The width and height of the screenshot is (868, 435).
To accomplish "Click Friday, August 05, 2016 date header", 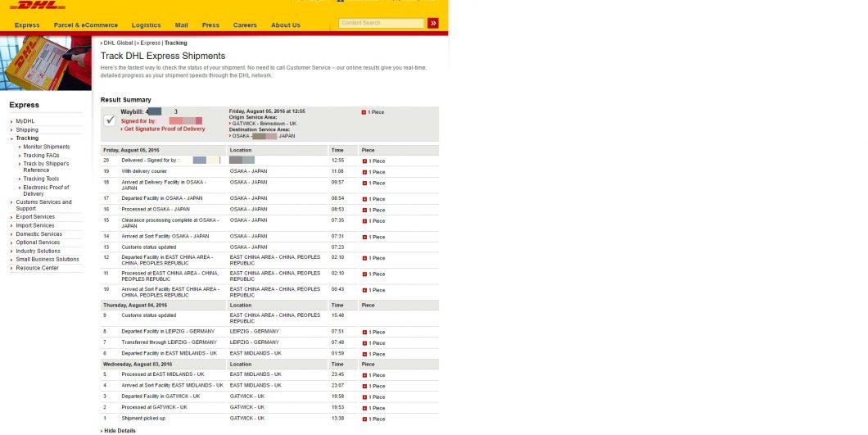I will coord(131,150).
